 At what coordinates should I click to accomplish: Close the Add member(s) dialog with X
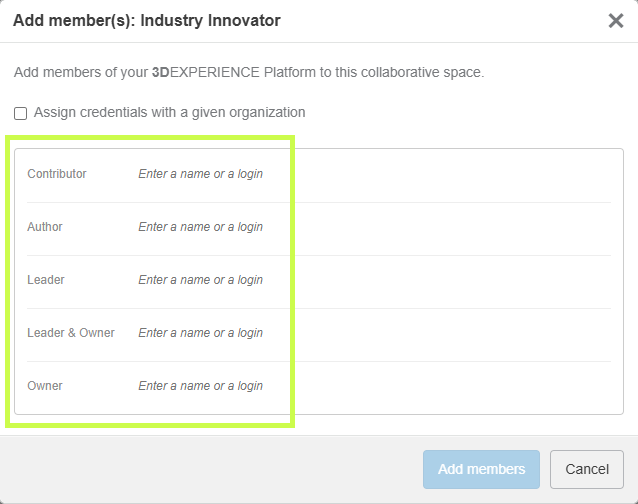point(616,21)
